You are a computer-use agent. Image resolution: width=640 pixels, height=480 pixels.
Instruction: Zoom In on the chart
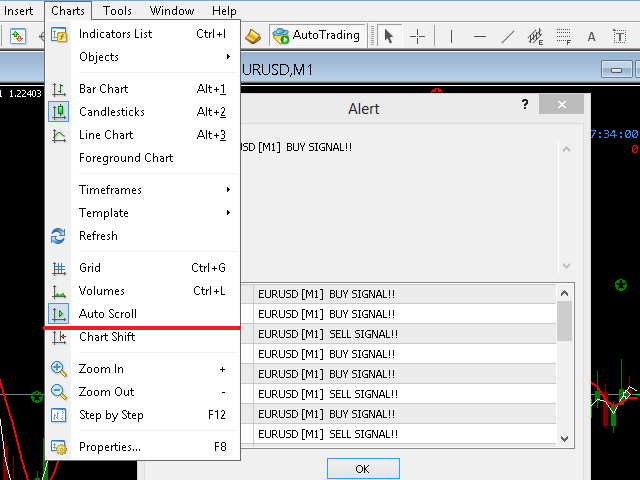142,369
